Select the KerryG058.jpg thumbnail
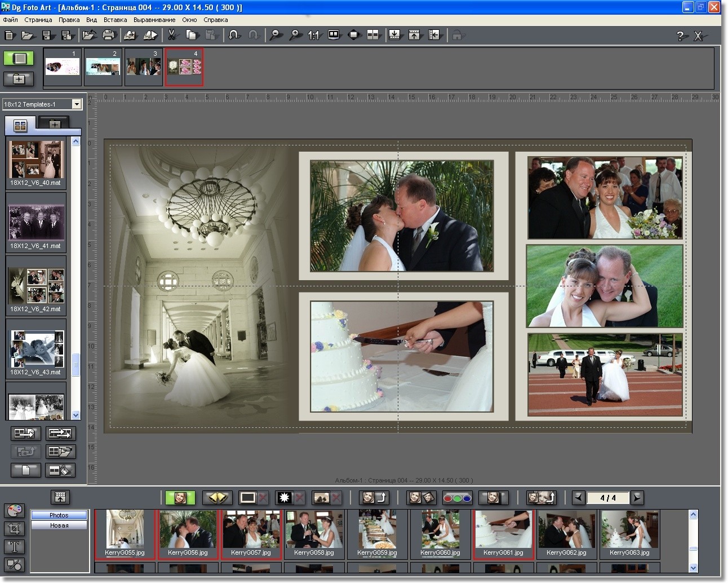Image resolution: width=728 pixels, height=584 pixels. click(x=314, y=534)
